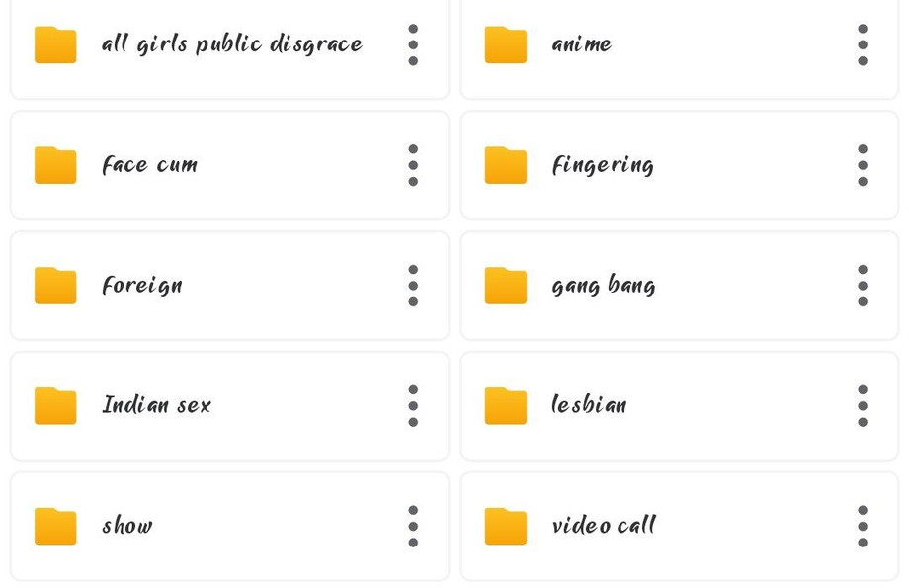909x588 pixels.
Task: Open the all girls public disgrace folder
Action: click(x=231, y=44)
